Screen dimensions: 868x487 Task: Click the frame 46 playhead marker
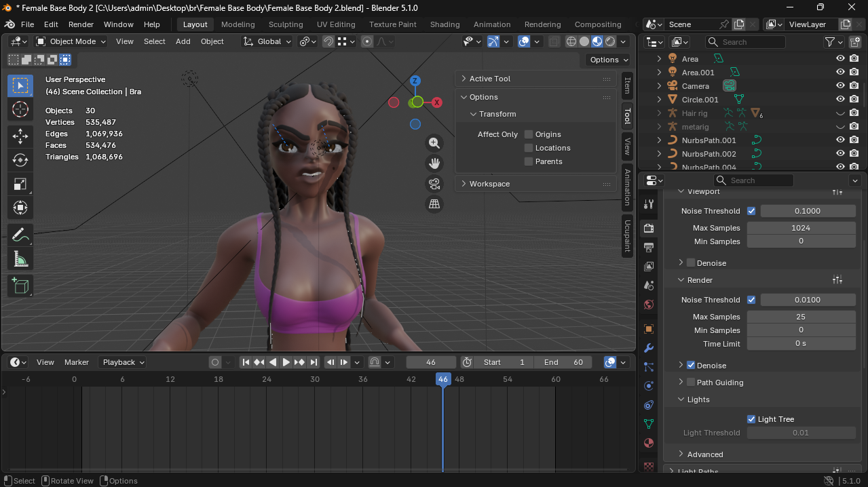pyautogui.click(x=443, y=379)
